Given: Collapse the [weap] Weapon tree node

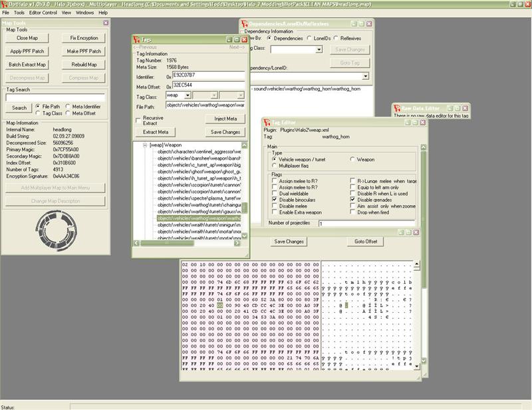Looking at the screenshot, I should coord(145,145).
